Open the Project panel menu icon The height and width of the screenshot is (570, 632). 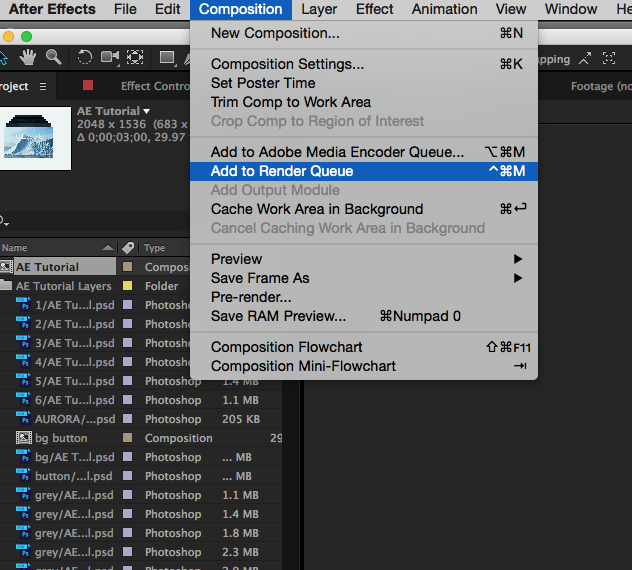[43, 86]
